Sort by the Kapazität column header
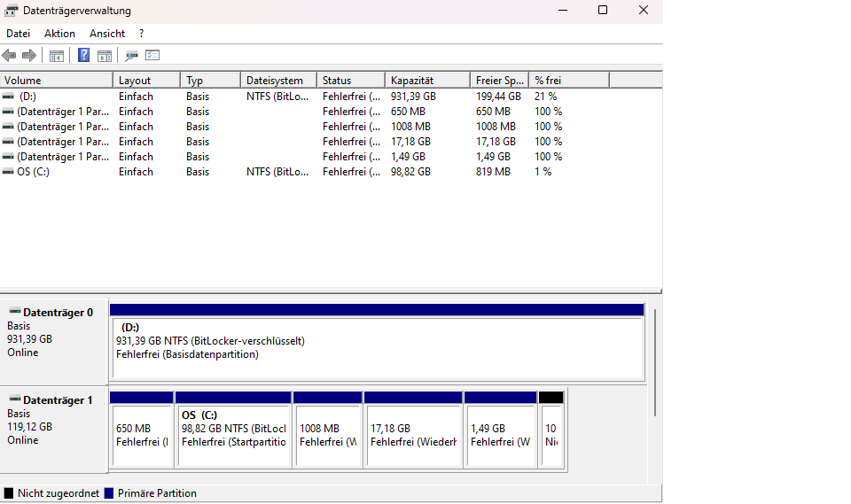This screenshot has height=504, width=851. [x=427, y=81]
